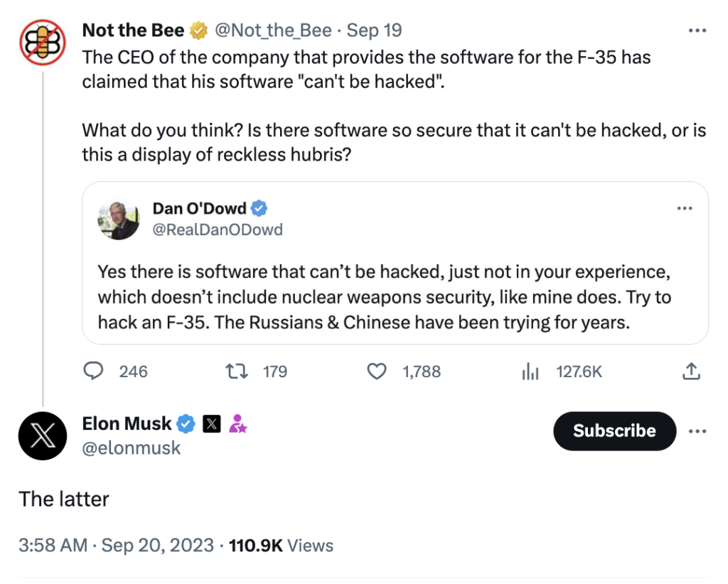This screenshot has width=728, height=584.
Task: View analytics showing 127.6K views
Action: click(x=562, y=372)
